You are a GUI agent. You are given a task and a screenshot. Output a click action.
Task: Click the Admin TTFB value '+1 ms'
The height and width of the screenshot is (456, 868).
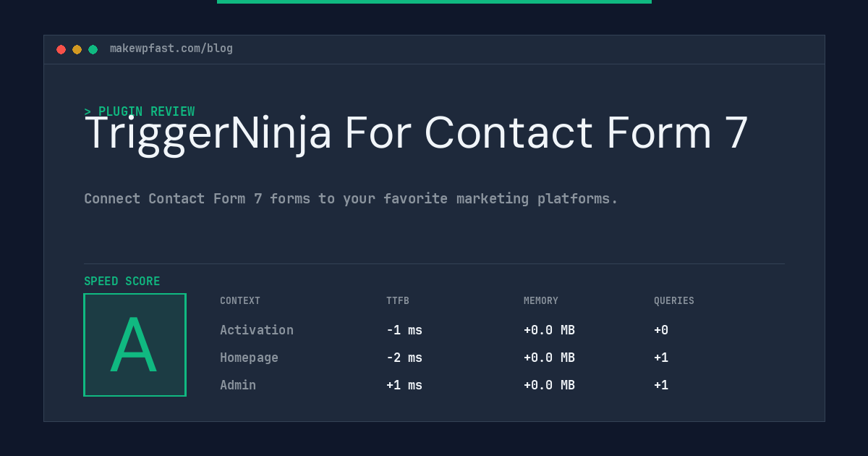tap(404, 385)
